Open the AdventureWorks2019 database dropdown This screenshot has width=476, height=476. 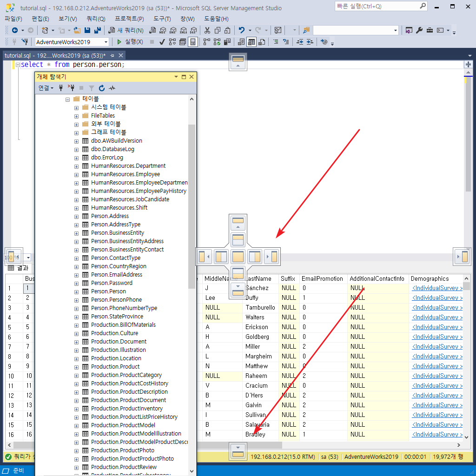coord(106,42)
